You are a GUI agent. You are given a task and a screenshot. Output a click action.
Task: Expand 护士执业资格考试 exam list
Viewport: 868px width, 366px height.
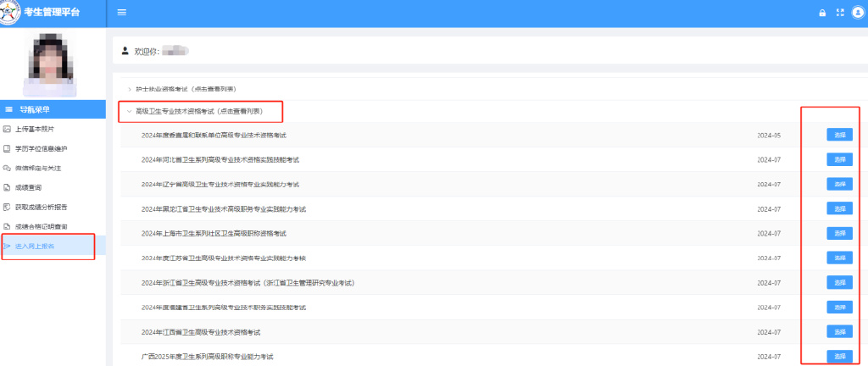186,89
